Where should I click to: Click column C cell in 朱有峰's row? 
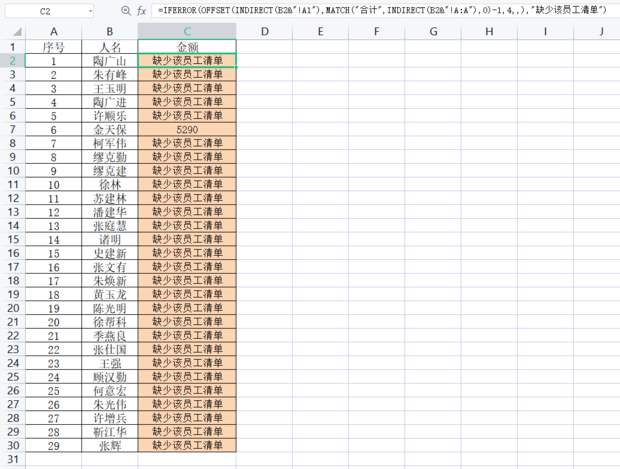pyautogui.click(x=187, y=74)
